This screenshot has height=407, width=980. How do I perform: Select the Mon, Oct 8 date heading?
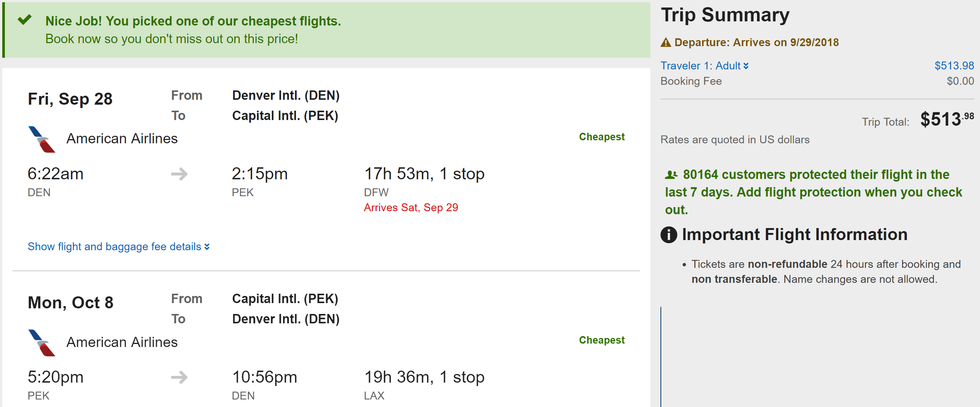[71, 303]
